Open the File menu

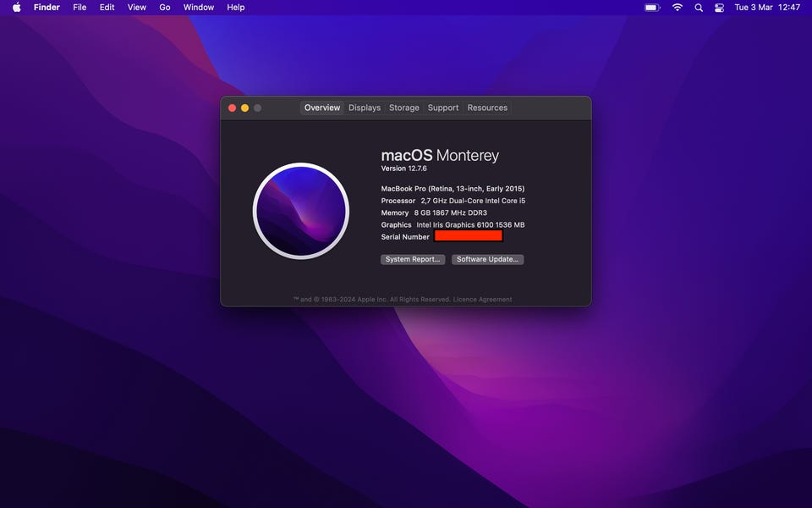tap(80, 8)
